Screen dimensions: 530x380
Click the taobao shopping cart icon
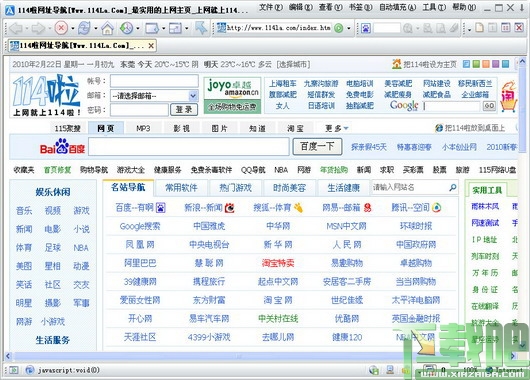coord(509,97)
